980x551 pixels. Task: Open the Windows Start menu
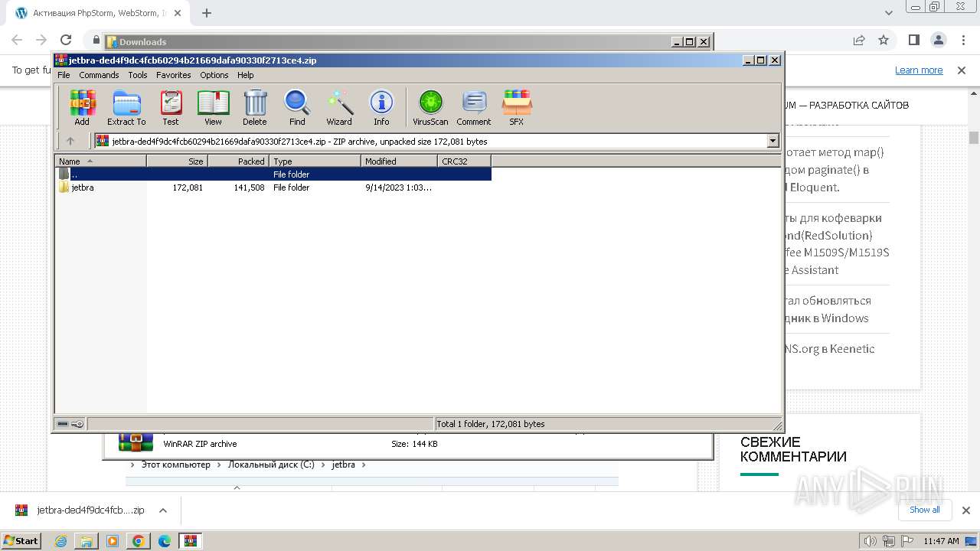coord(21,540)
